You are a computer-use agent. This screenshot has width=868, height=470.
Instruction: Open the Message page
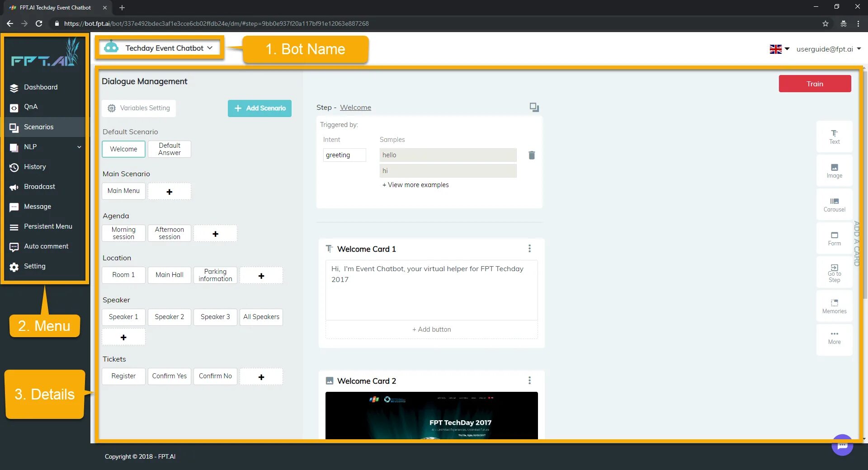pyautogui.click(x=38, y=207)
